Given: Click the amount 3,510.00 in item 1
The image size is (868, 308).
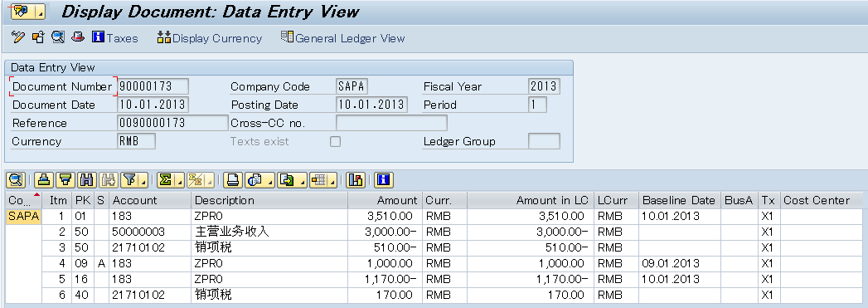Looking at the screenshot, I should (x=391, y=216).
